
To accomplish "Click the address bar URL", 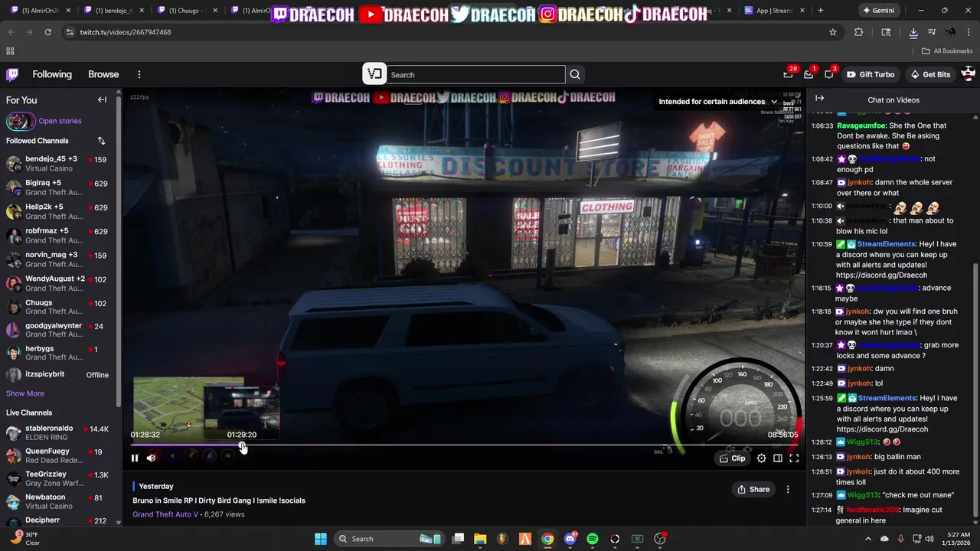I will tap(126, 32).
